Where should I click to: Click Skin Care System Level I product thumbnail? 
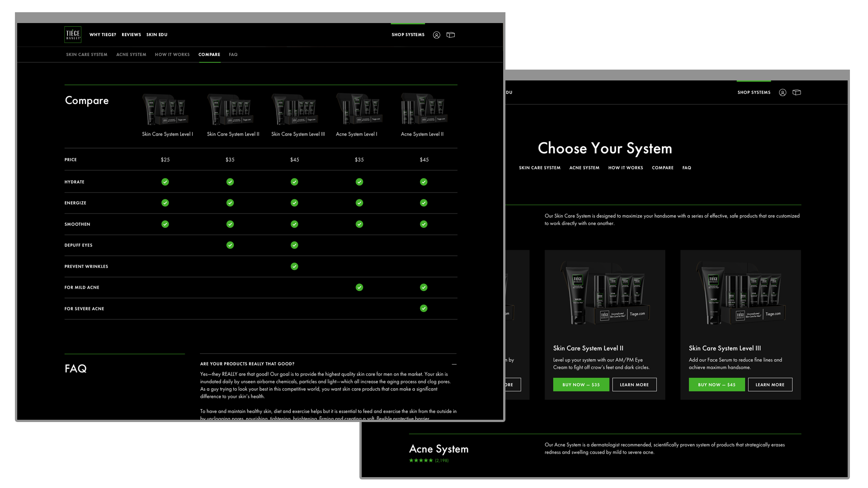point(165,109)
